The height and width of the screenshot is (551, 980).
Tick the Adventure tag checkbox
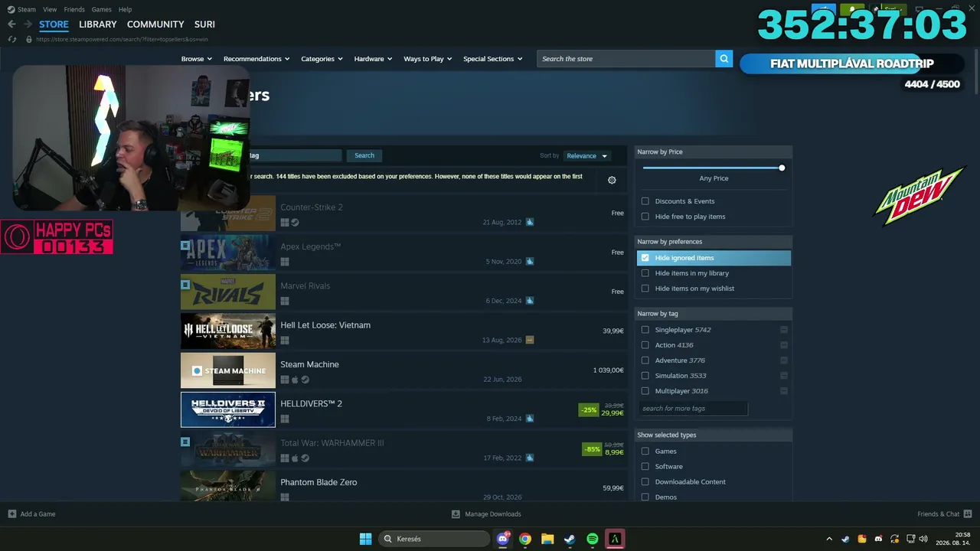coord(645,360)
